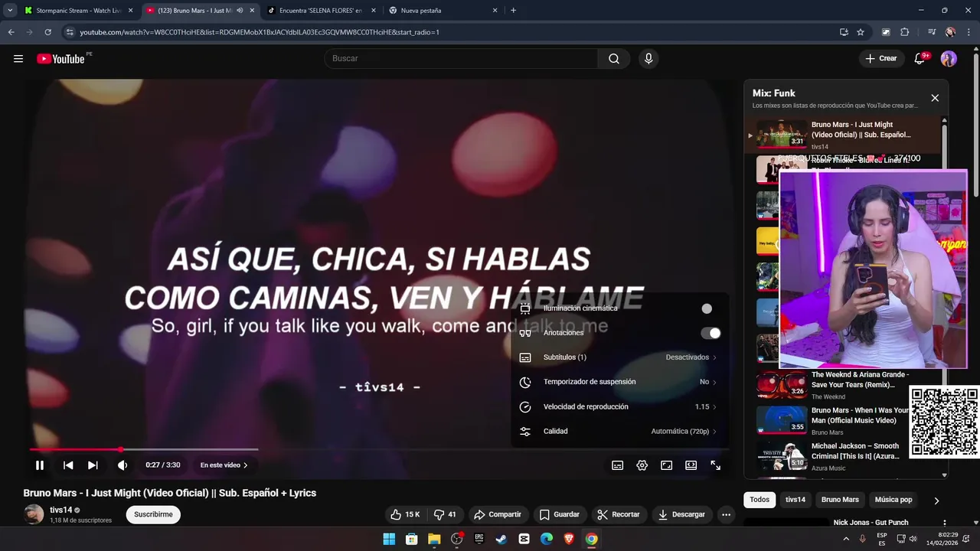Switch to Nueva pestaña tab

443,11
